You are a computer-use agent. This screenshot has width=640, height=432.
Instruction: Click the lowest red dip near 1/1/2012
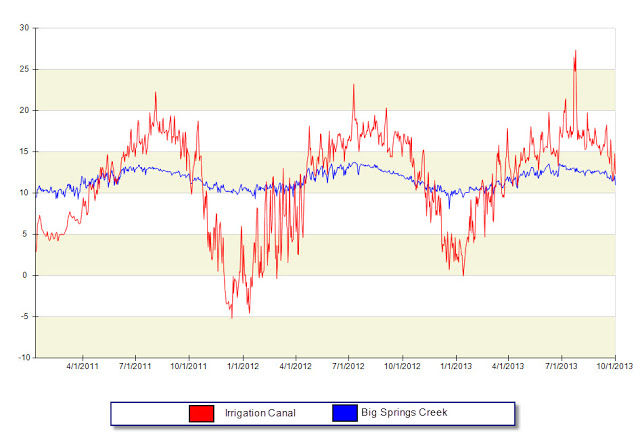[232, 317]
